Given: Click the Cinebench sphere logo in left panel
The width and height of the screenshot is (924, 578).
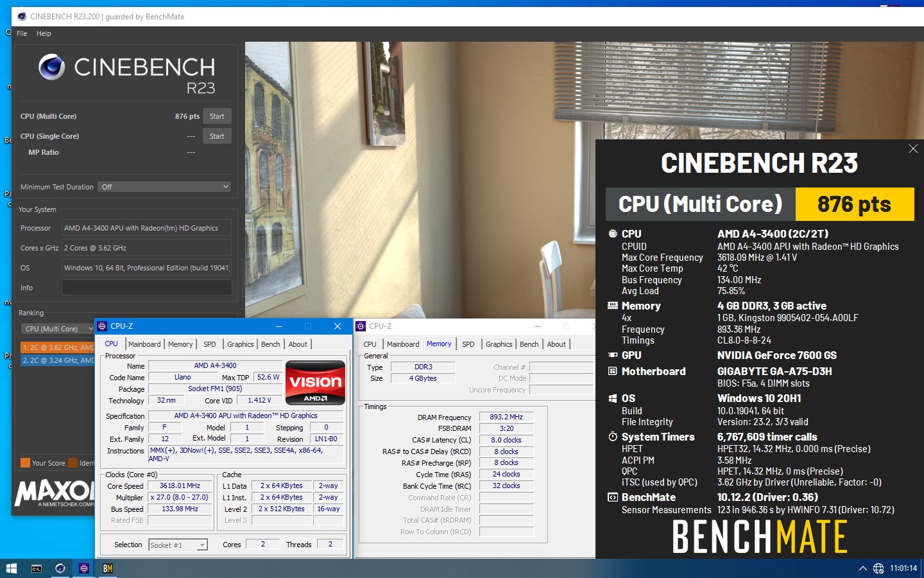Looking at the screenshot, I should [x=51, y=67].
